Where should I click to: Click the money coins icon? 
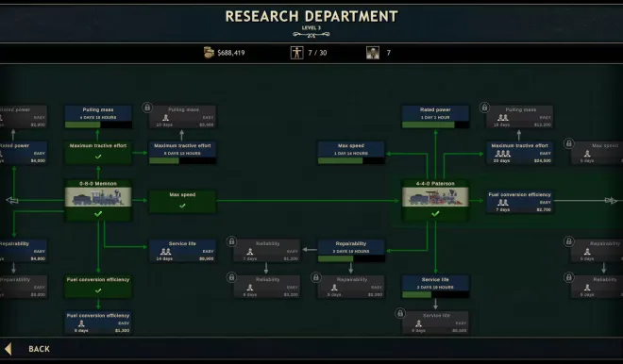tap(209, 53)
